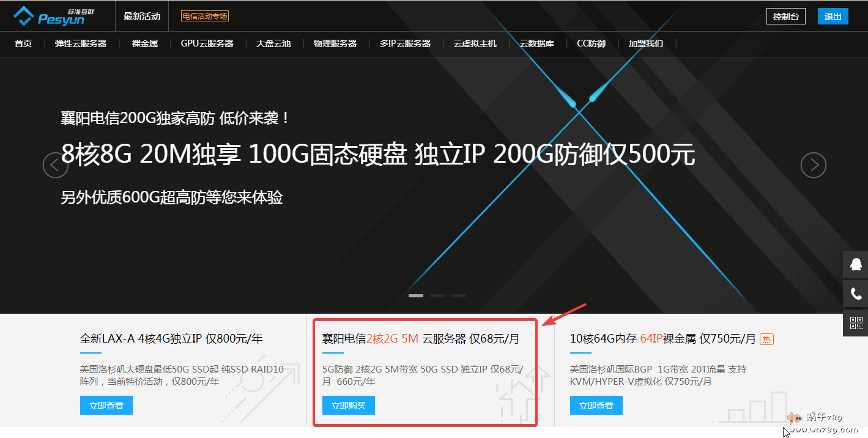The height and width of the screenshot is (438, 868).
Task: Open 弹性云服务器 menu item
Action: click(x=81, y=43)
